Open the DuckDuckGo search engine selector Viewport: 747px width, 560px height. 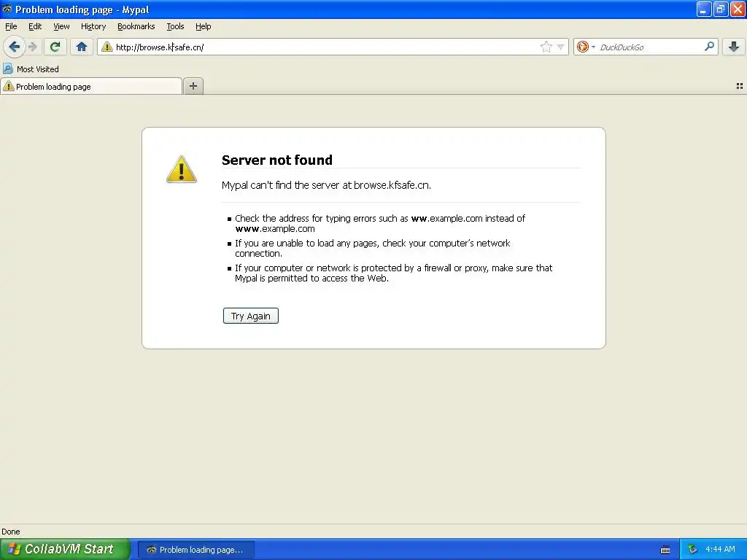[x=586, y=47]
